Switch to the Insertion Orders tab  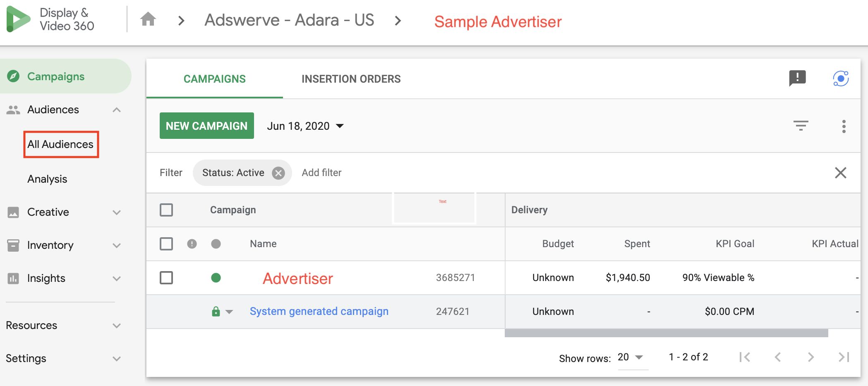[351, 79]
